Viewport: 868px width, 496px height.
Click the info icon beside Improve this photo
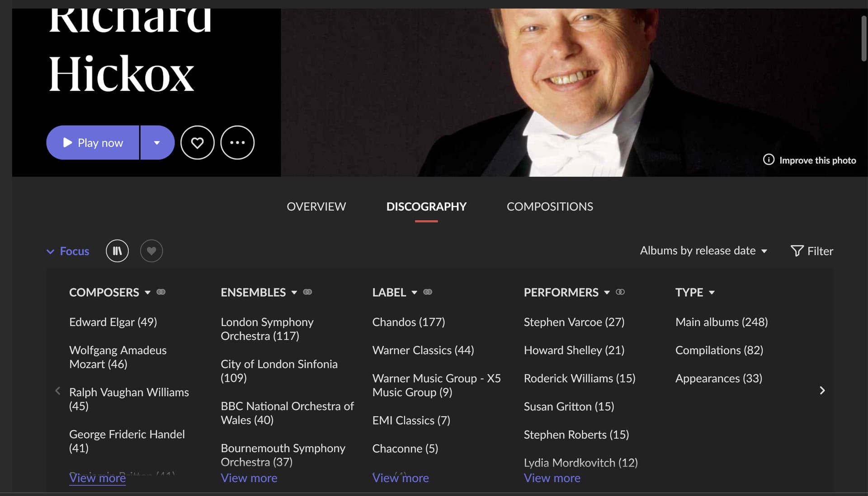click(x=769, y=160)
